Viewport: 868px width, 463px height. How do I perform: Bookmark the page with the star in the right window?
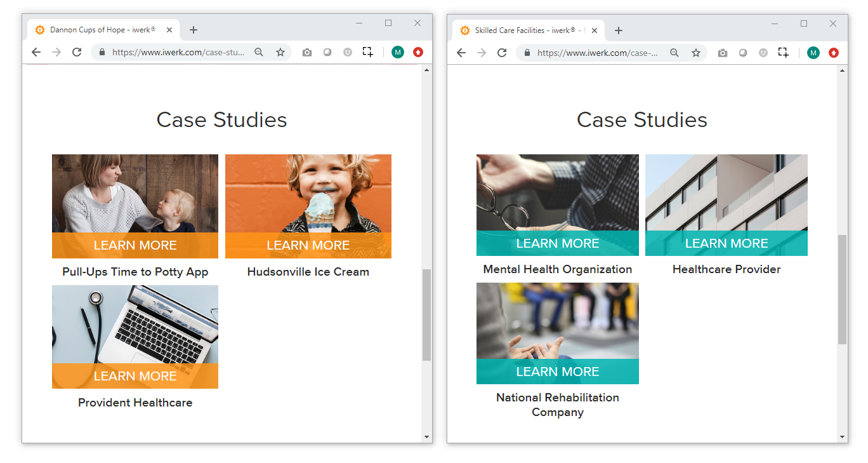tap(696, 53)
